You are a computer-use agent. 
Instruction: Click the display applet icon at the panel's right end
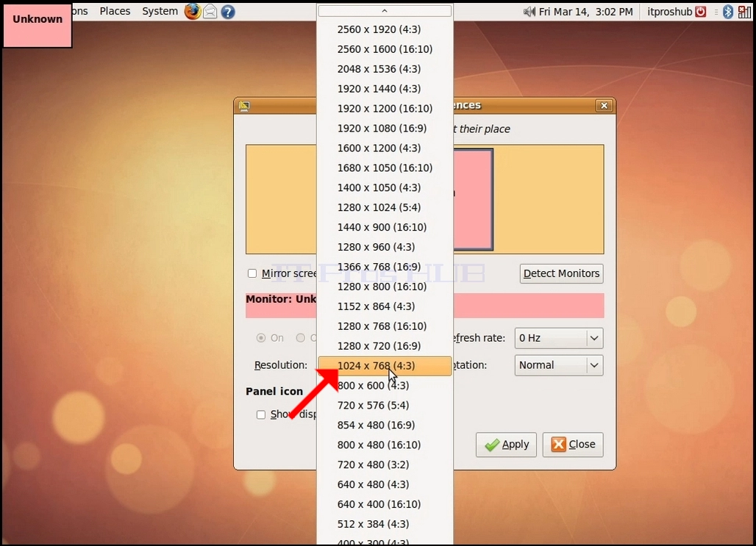point(744,12)
